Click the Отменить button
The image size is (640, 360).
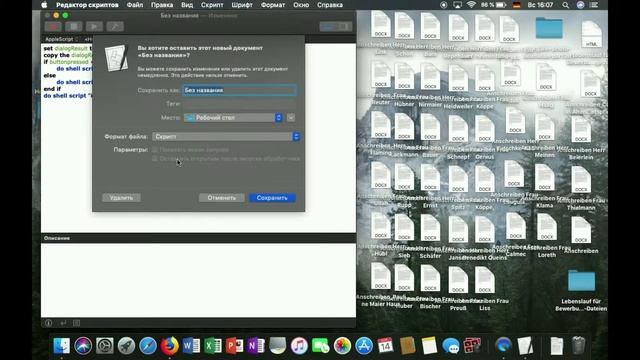[222, 198]
